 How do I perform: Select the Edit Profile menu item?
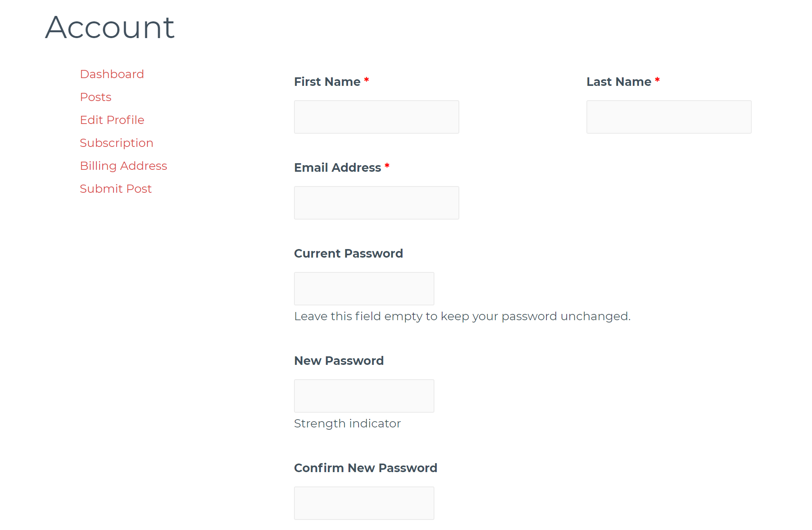coord(111,120)
